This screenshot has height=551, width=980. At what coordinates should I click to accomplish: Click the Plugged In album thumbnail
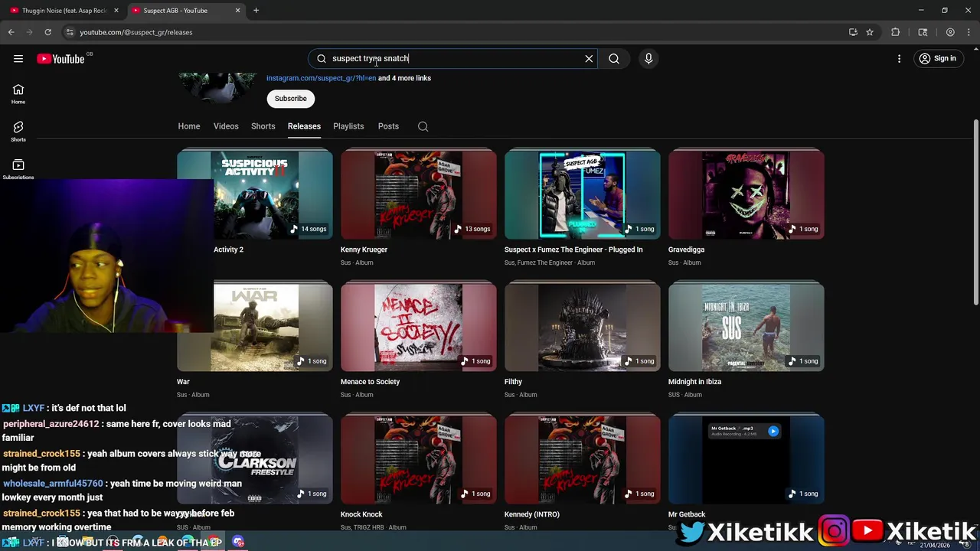click(x=583, y=195)
